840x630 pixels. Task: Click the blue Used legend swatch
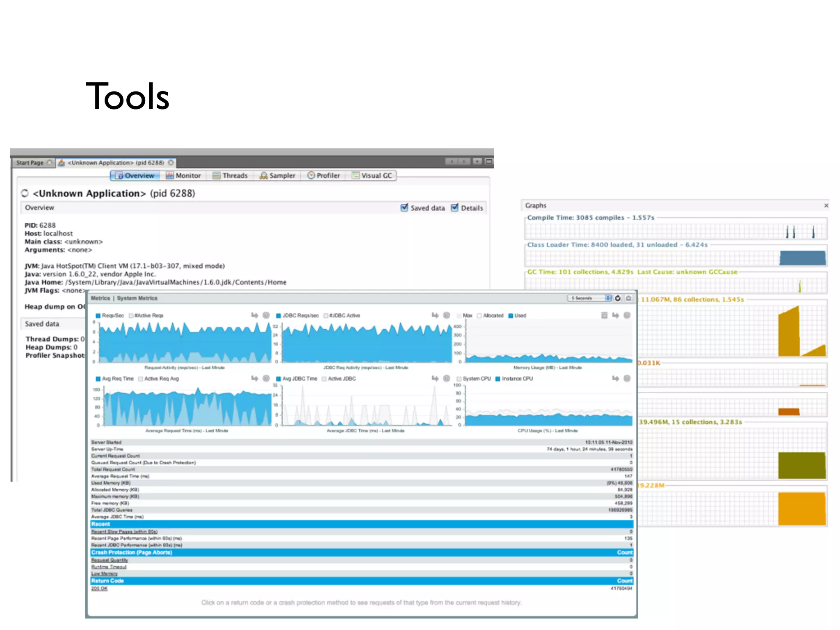pos(511,315)
